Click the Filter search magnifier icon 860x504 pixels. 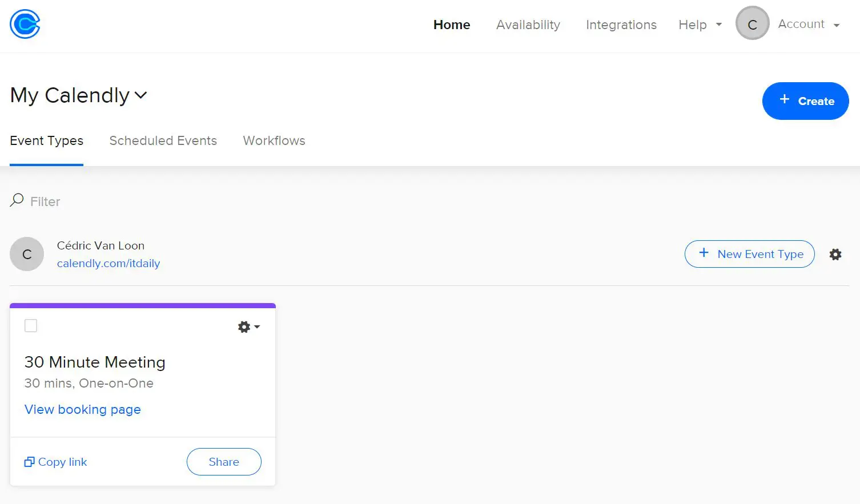click(x=17, y=200)
